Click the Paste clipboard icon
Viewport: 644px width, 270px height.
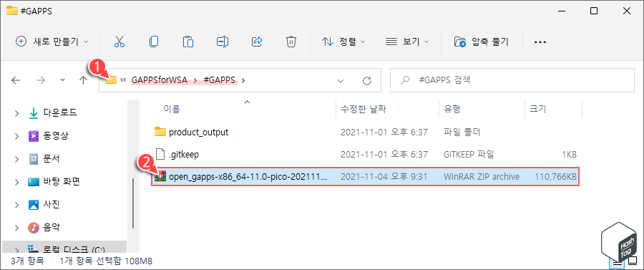pyautogui.click(x=188, y=42)
